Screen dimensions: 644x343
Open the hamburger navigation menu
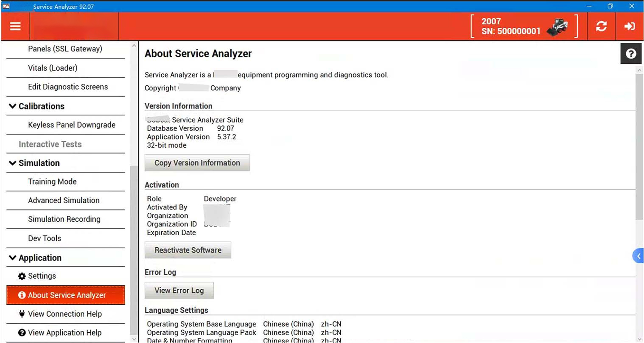pyautogui.click(x=15, y=26)
